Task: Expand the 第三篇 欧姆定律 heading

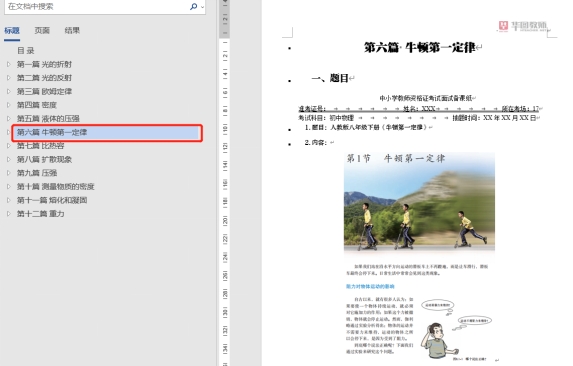Action: coord(9,91)
